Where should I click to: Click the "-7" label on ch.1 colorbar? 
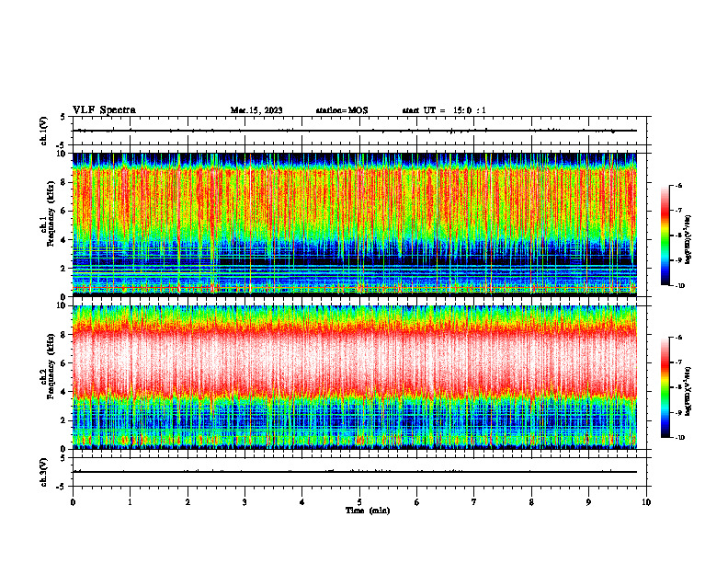[x=679, y=211]
